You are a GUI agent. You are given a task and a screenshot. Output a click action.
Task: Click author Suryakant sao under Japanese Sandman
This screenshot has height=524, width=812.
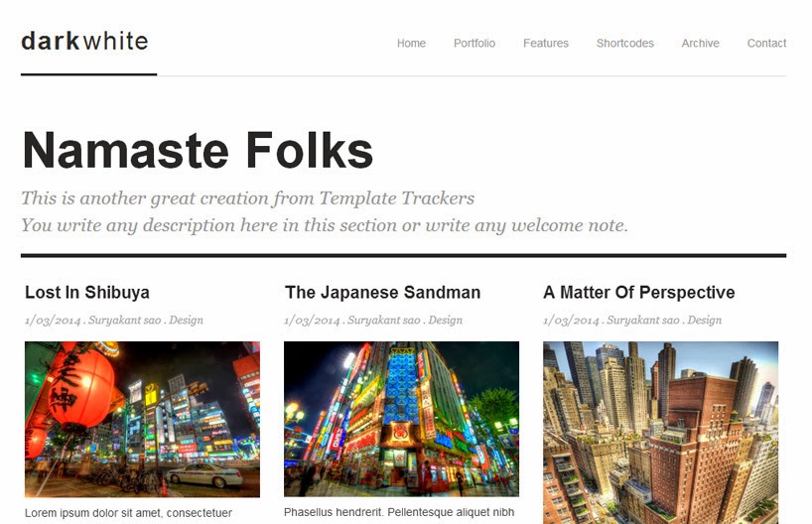pyautogui.click(x=384, y=320)
